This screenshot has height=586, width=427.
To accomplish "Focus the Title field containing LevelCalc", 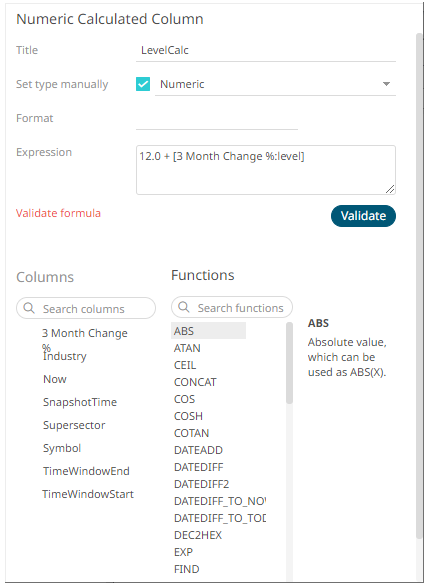I will (266, 50).
